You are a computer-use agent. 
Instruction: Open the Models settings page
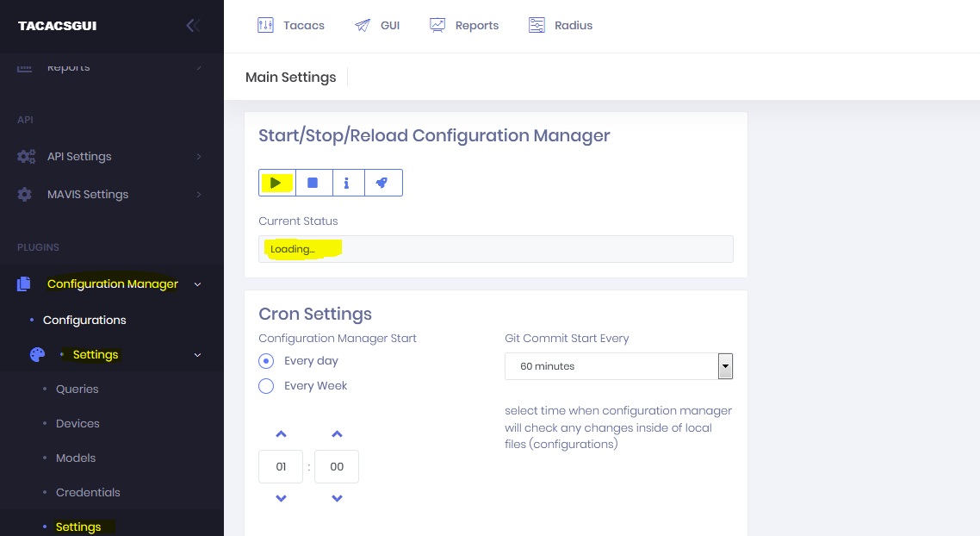(x=76, y=458)
